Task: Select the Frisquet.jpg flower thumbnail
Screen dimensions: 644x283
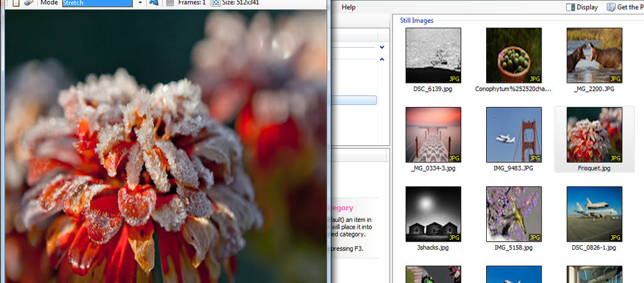Action: point(594,135)
